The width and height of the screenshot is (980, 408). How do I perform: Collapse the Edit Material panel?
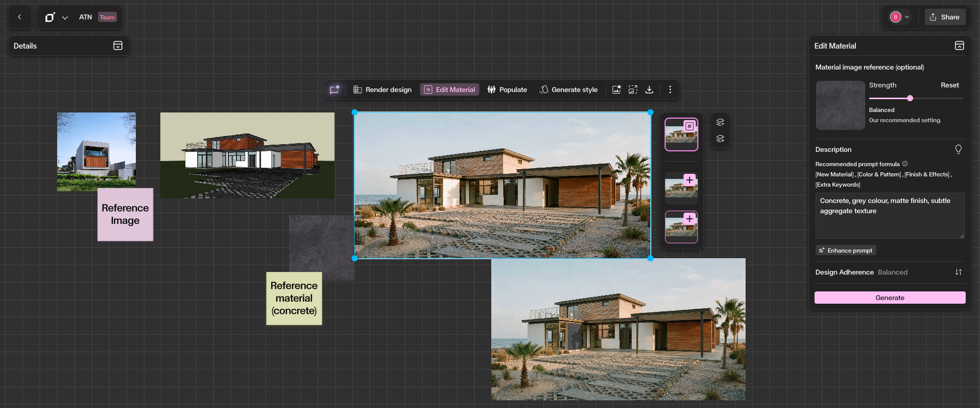click(x=959, y=46)
